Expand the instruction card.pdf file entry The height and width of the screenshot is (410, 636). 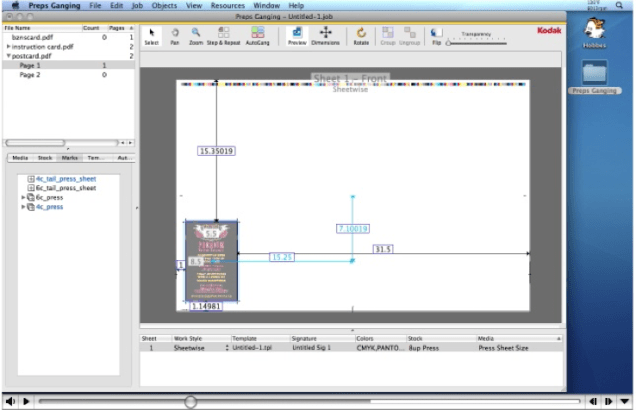click(8, 47)
